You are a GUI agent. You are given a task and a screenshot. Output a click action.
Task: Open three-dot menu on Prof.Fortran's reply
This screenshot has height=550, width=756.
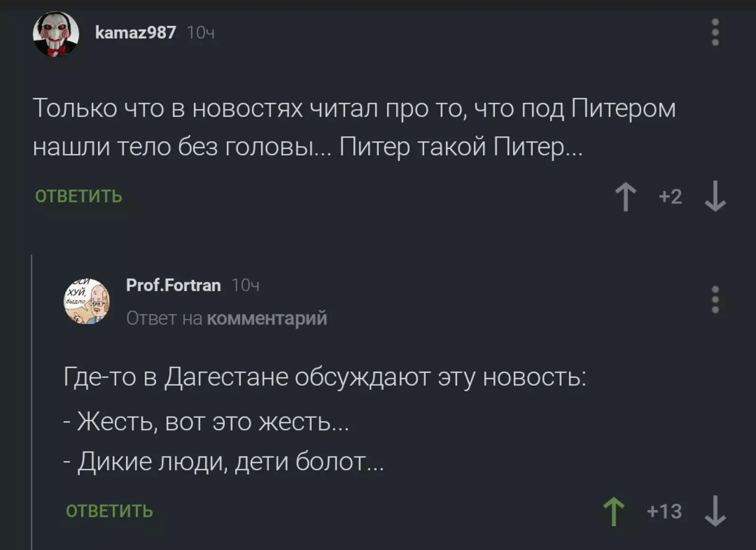click(x=715, y=300)
